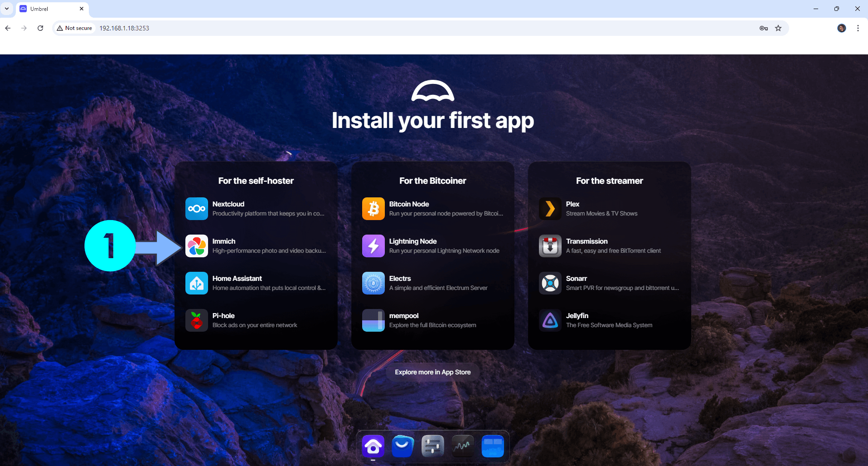Viewport: 868px width, 466px height.
Task: Reload the Umbrel page
Action: [40, 28]
